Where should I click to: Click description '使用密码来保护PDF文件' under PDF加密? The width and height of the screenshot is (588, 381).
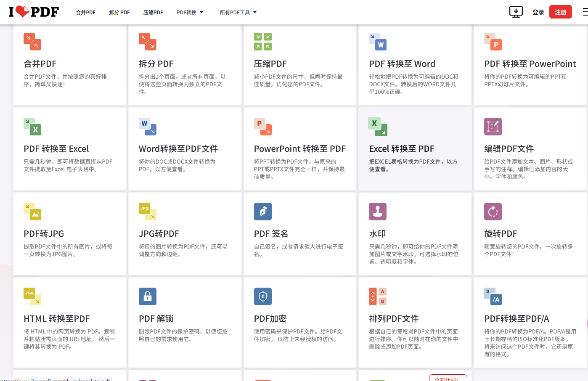(x=298, y=335)
